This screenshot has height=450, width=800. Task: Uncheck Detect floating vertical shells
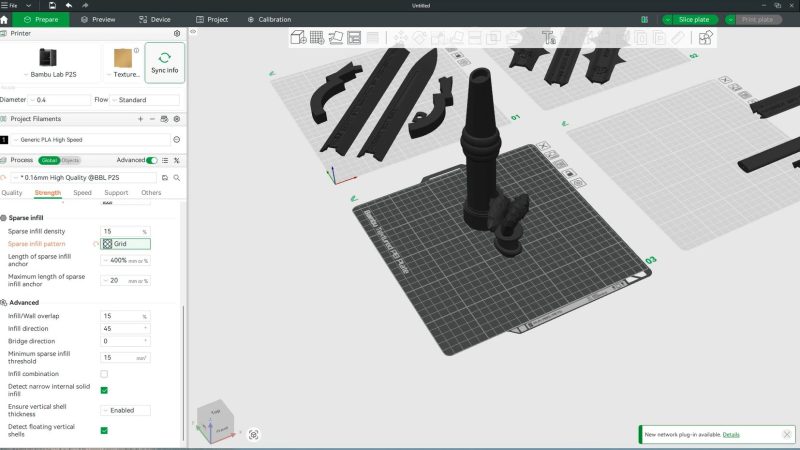(x=104, y=430)
